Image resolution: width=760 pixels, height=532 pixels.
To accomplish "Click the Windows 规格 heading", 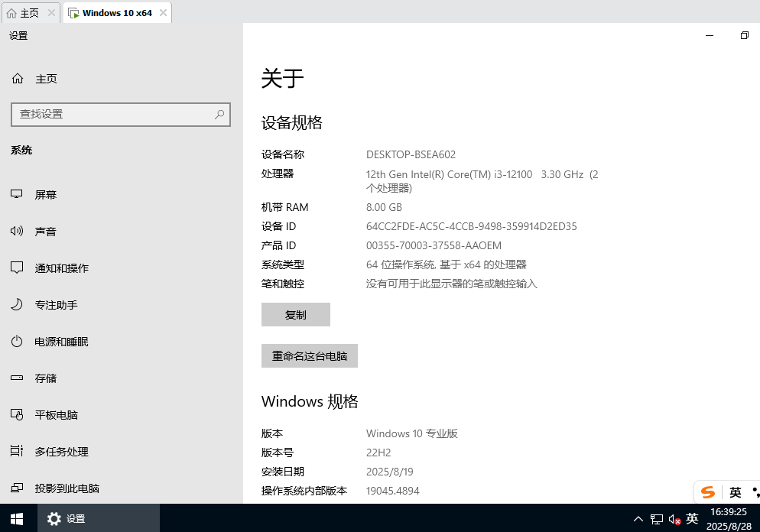I will (x=310, y=401).
